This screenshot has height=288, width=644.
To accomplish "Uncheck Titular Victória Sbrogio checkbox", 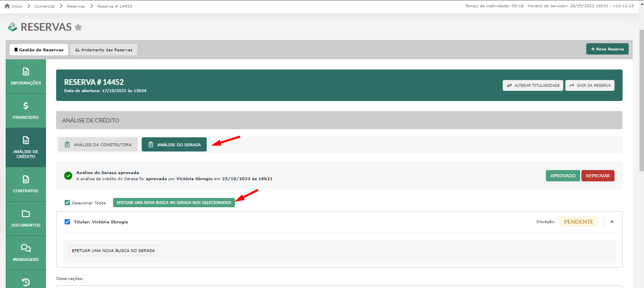I will click(67, 222).
